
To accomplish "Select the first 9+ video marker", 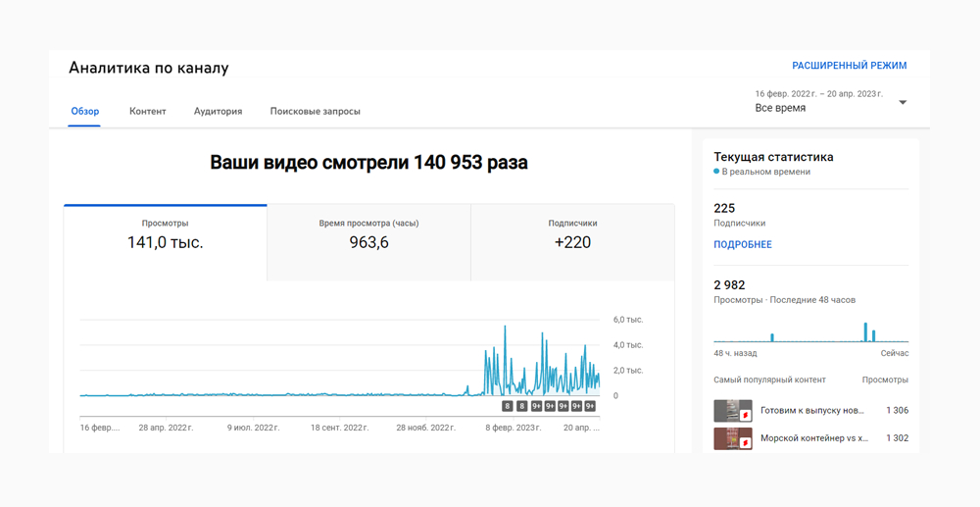I will click(536, 406).
